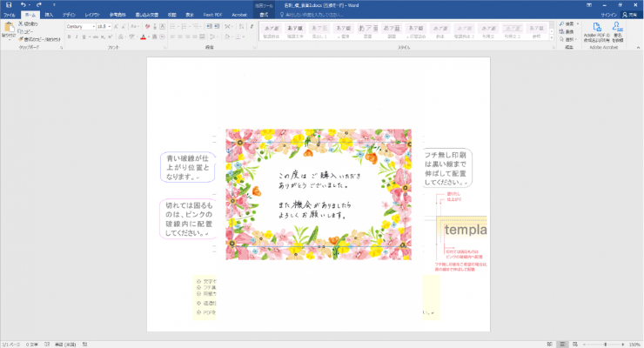Click the 検索 (Find) button
Viewport: 644px width, 348px height.
click(x=569, y=24)
